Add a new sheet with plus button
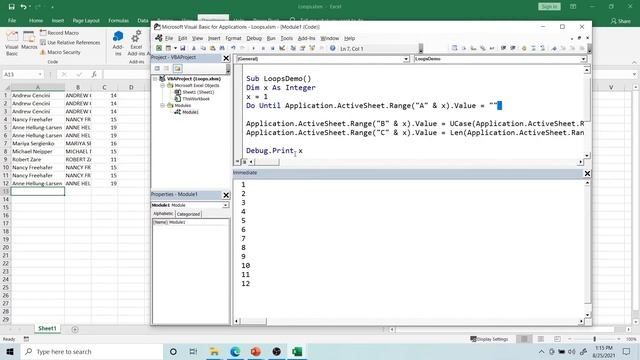The image size is (640, 360). (x=75, y=329)
